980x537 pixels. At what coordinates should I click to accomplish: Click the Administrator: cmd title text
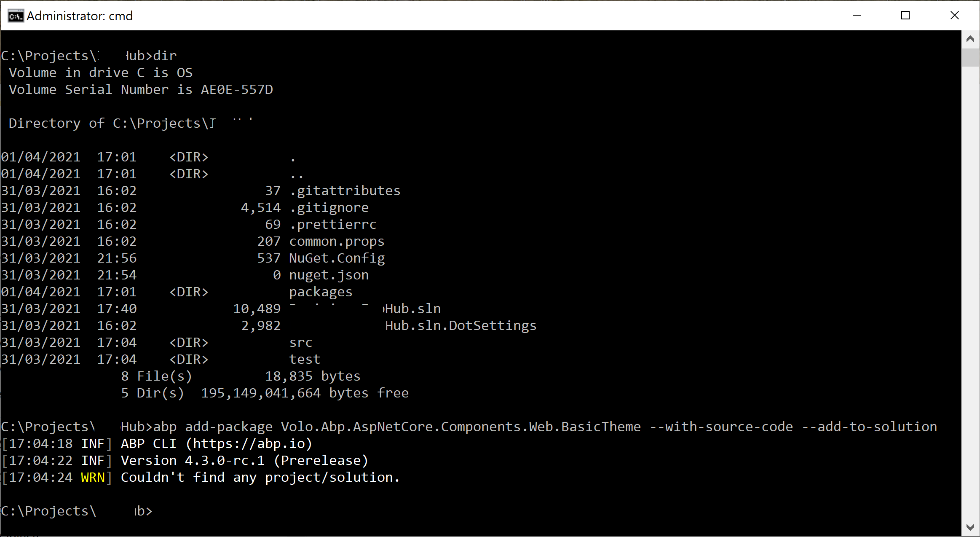[79, 15]
